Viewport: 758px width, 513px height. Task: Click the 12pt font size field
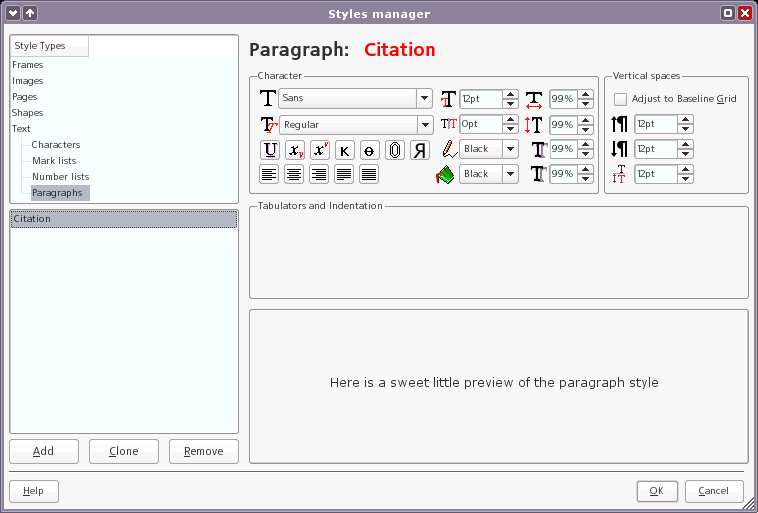pos(480,99)
